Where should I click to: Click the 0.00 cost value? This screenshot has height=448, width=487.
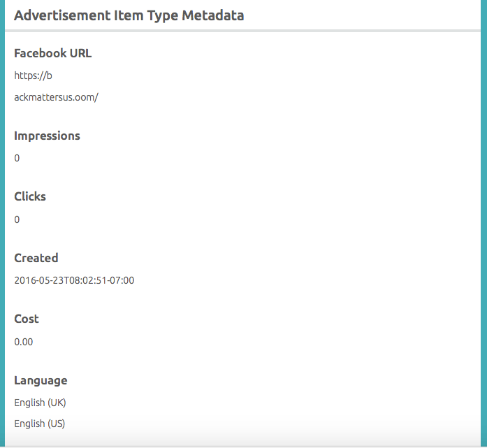(24, 342)
